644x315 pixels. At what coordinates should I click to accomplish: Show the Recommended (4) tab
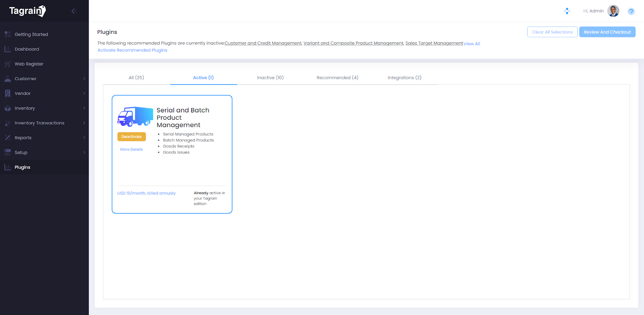[337, 77]
